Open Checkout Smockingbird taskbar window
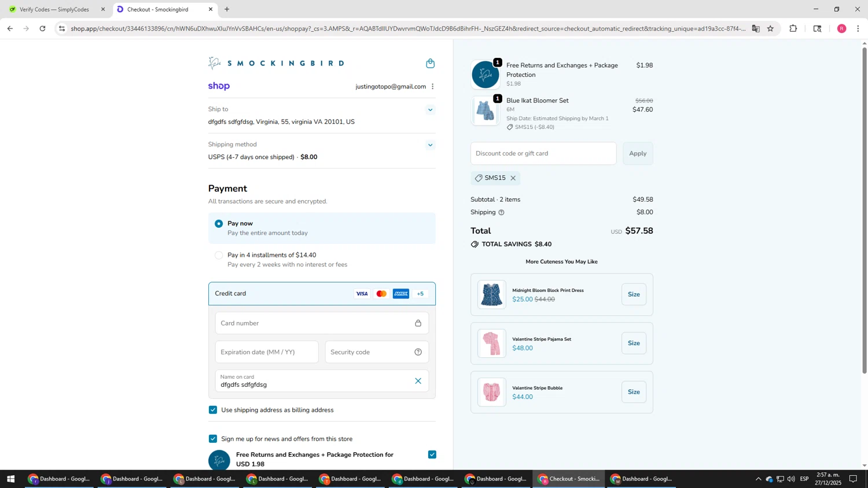The image size is (868, 488). 569,479
